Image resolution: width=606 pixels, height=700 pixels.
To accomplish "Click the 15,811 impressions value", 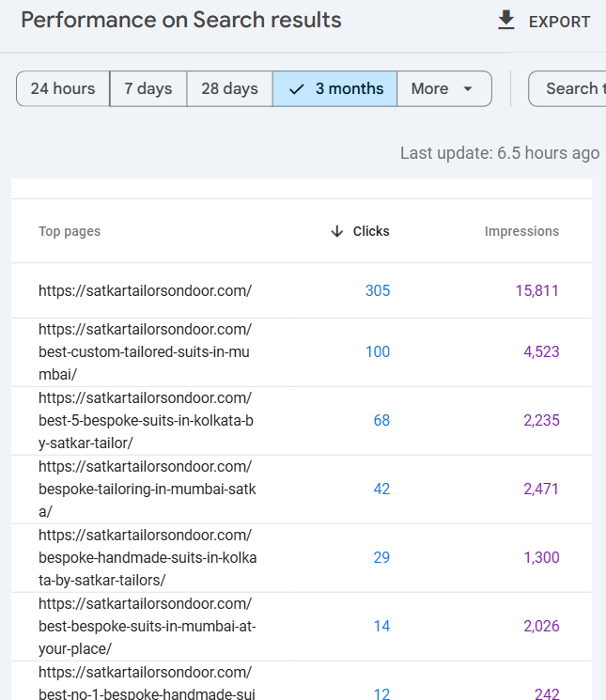I will point(536,290).
